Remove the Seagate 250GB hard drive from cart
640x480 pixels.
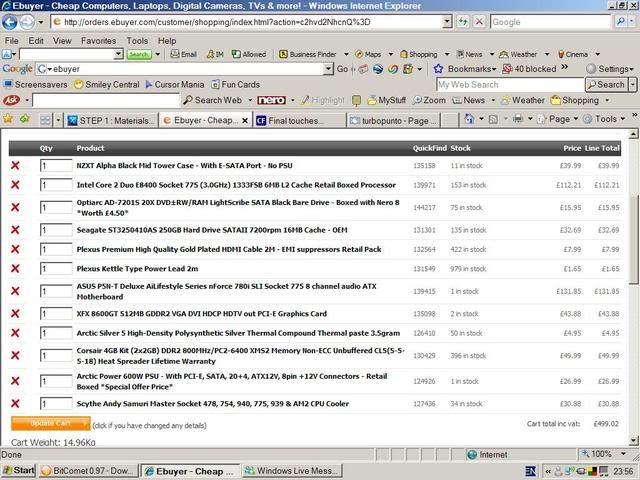pos(15,230)
